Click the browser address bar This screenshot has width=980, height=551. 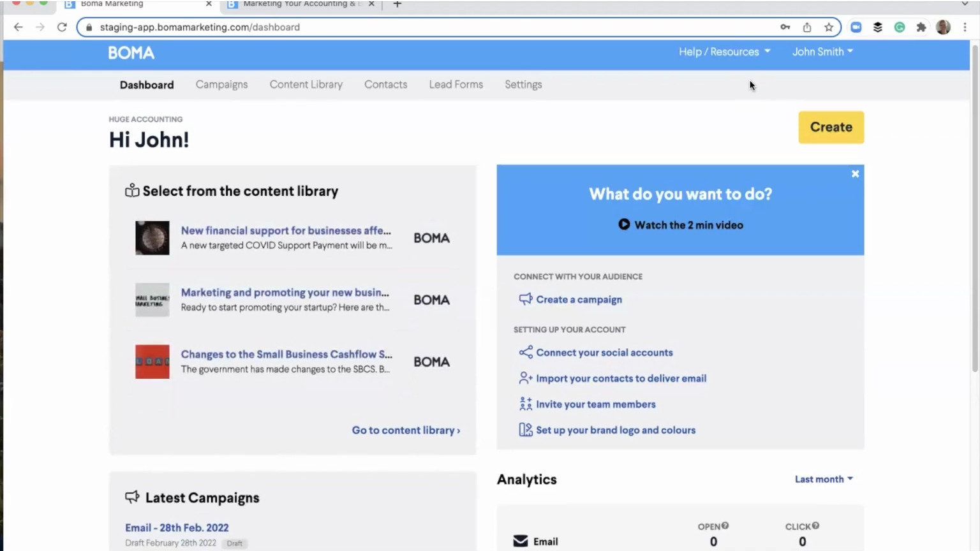point(434,27)
